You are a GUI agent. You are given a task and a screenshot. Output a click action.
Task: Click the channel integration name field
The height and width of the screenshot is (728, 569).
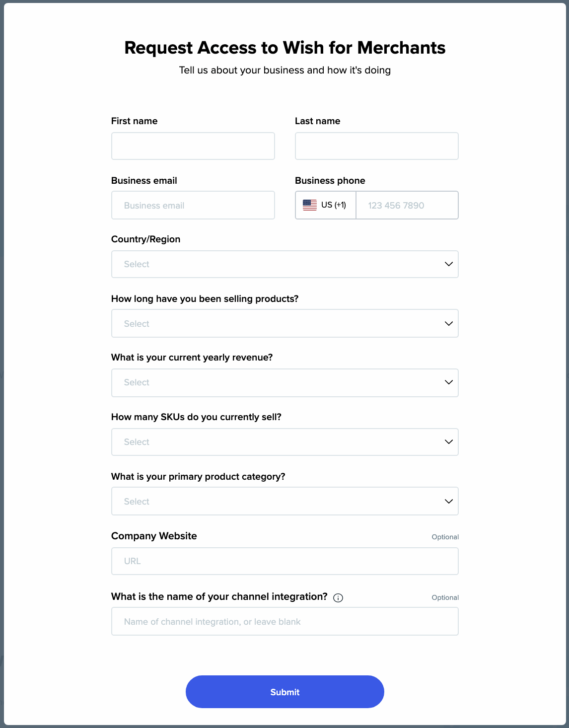[284, 622]
